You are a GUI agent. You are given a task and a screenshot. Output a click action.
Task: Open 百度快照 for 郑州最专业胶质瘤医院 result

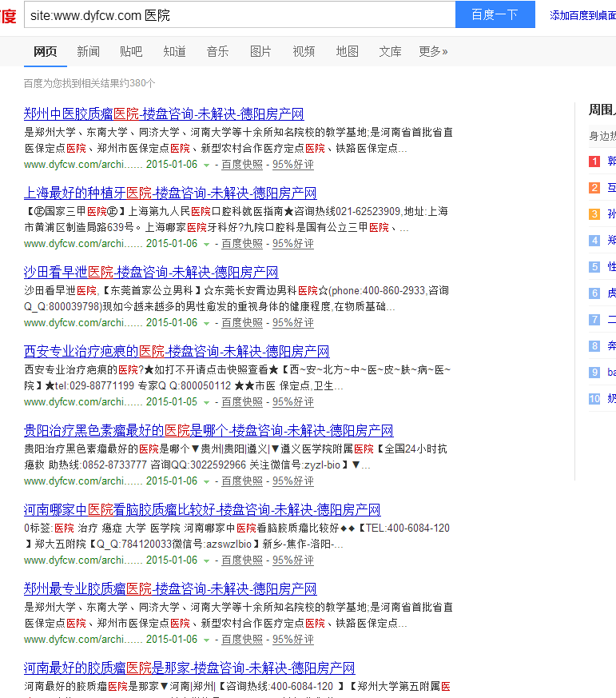tap(242, 640)
